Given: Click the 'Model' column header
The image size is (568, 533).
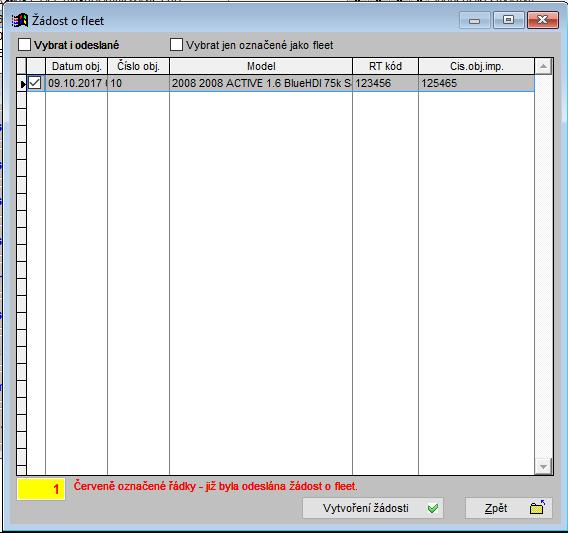Looking at the screenshot, I should click(261, 66).
